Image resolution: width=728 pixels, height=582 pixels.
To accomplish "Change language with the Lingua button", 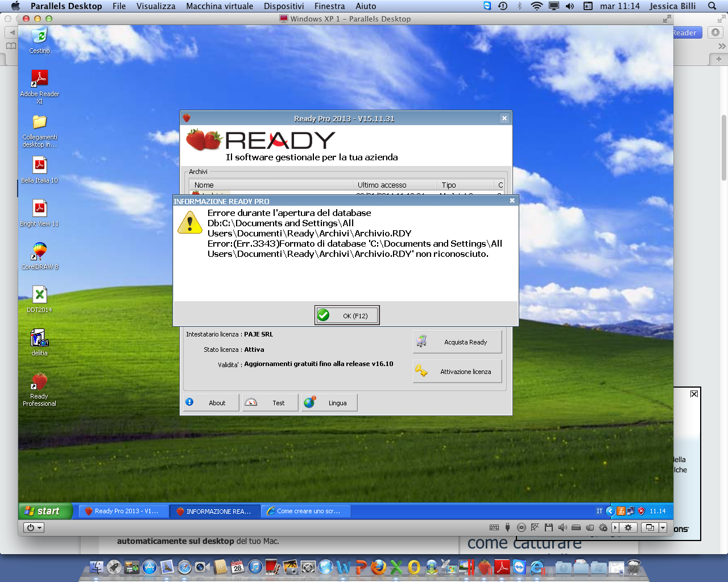I will (330, 403).
